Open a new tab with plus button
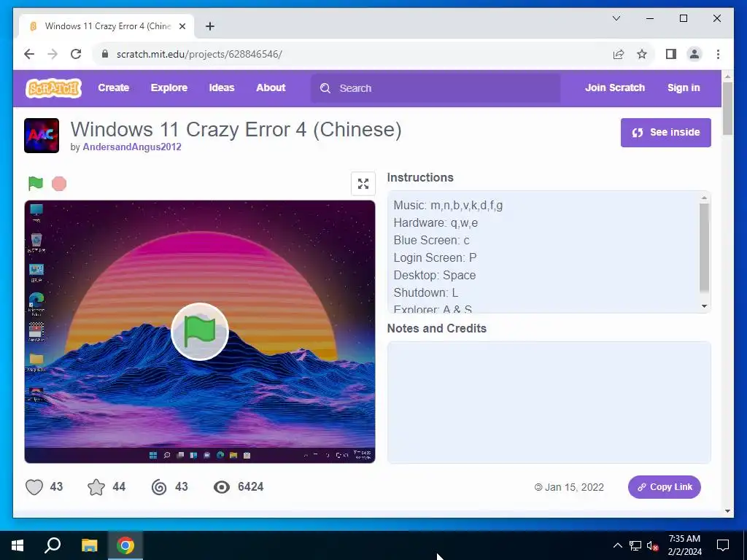The width and height of the screenshot is (747, 560). tap(209, 26)
